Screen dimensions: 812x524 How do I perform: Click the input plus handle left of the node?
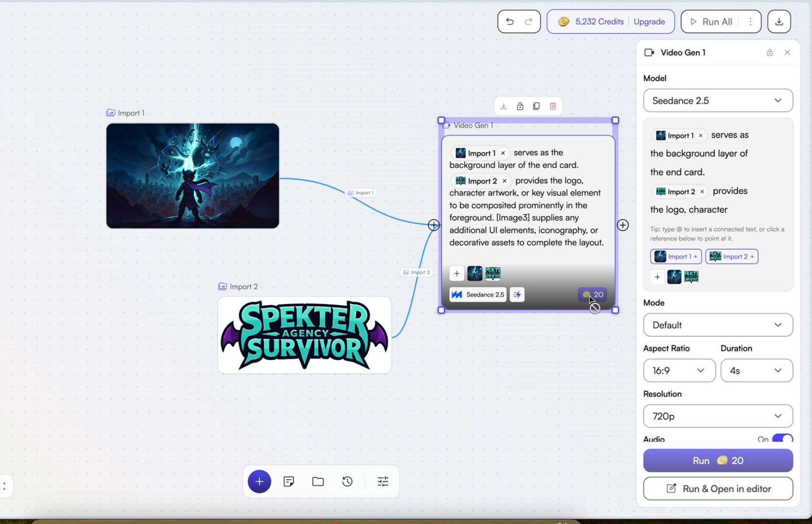point(434,225)
